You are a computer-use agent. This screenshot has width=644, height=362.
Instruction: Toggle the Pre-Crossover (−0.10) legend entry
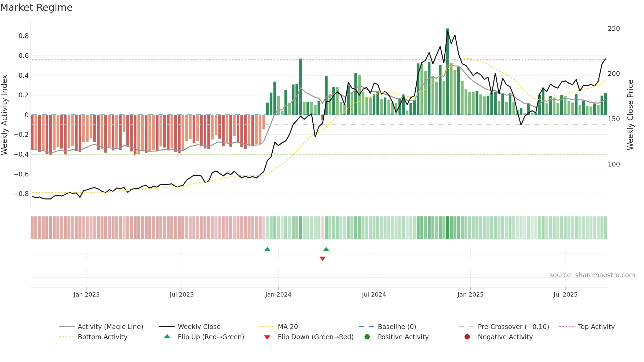click(504, 327)
